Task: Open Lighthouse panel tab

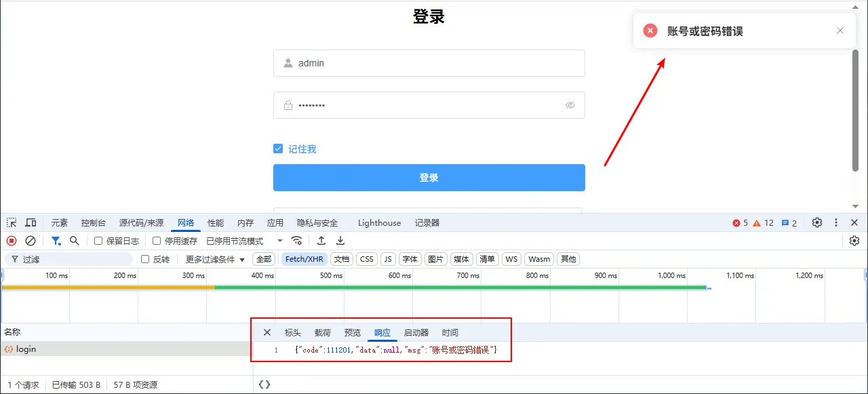Action: coord(379,222)
